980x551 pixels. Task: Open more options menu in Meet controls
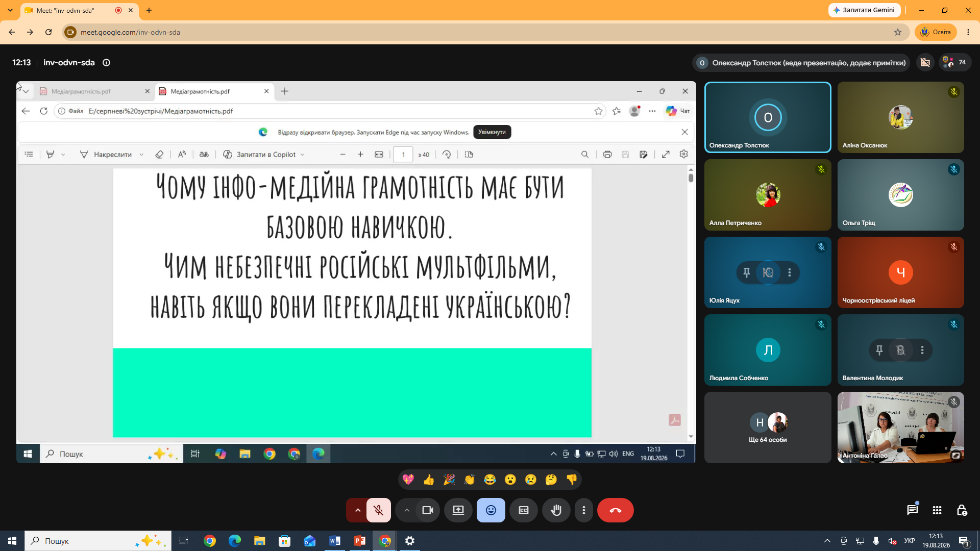584,510
